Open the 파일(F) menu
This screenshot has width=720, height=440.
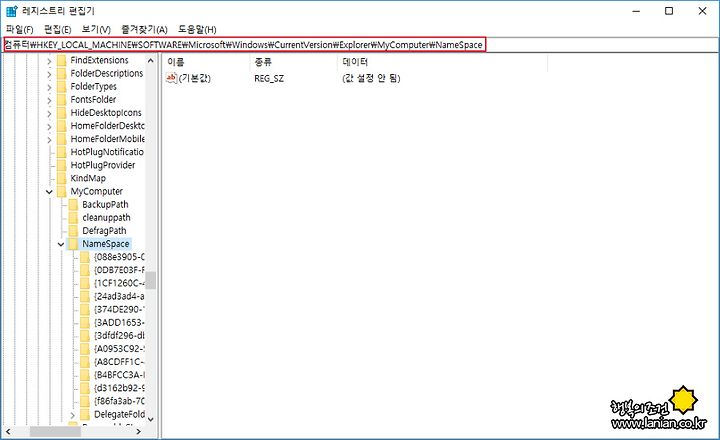(20, 29)
